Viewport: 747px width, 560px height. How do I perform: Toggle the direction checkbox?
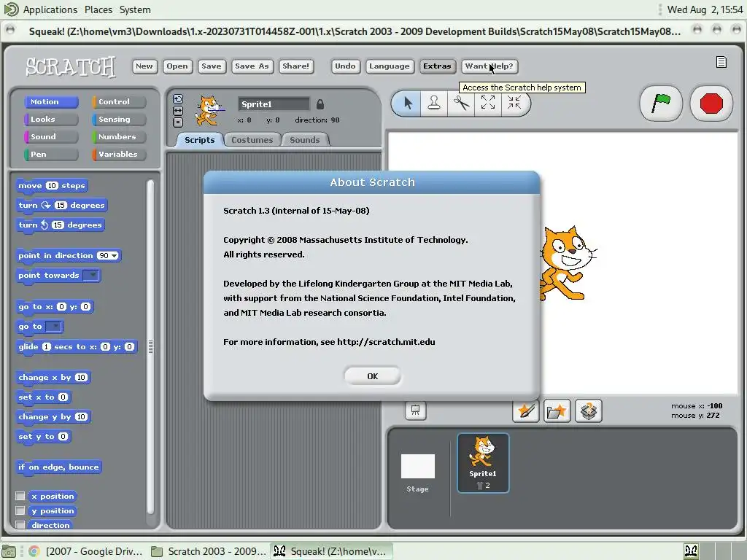coord(20,524)
